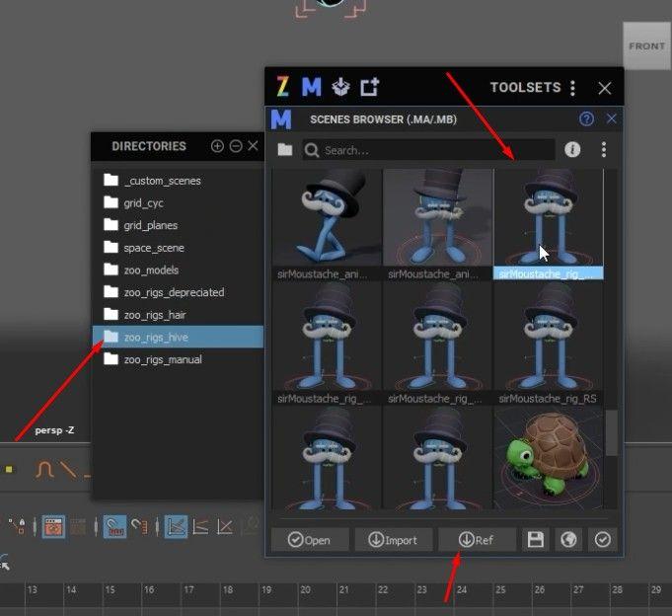Select the sirMoustache_rig_RS thumbnail
The image size is (672, 616).
point(549,343)
